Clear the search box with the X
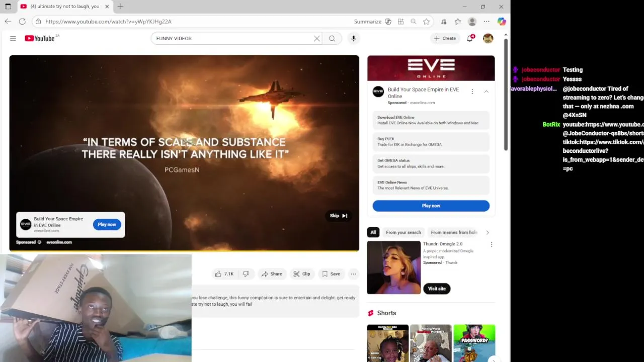The image size is (644, 362). tap(317, 38)
